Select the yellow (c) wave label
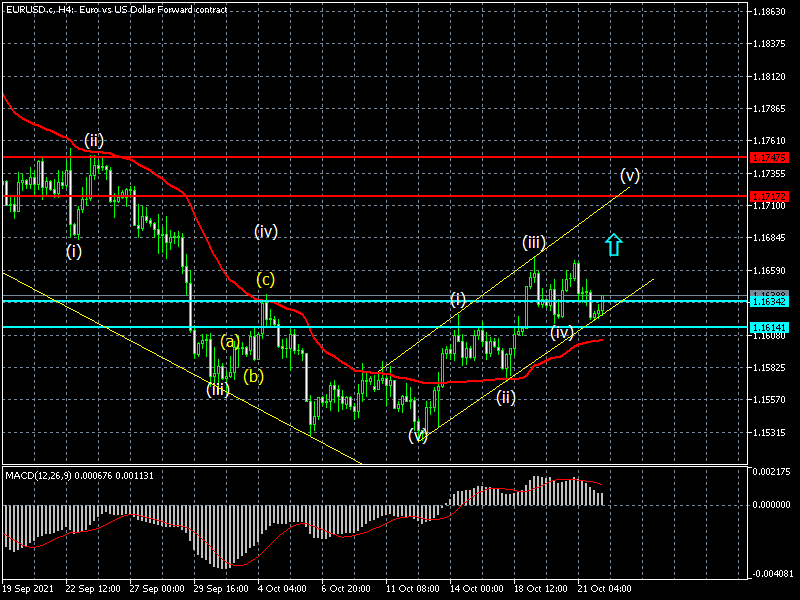Image resolution: width=800 pixels, height=600 pixels. tap(265, 279)
